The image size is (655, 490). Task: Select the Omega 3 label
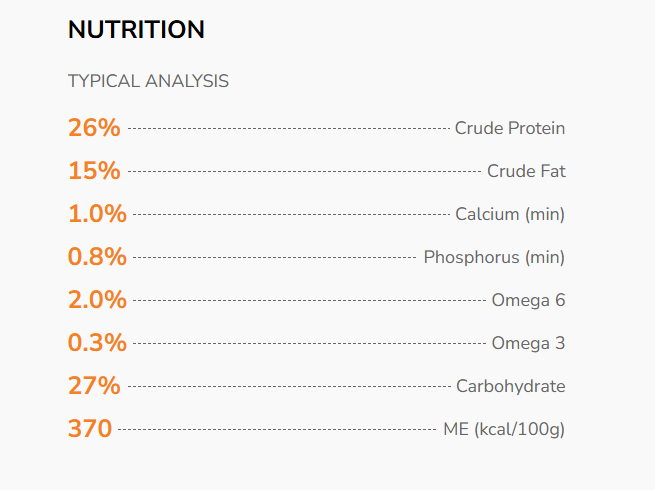[x=528, y=343]
